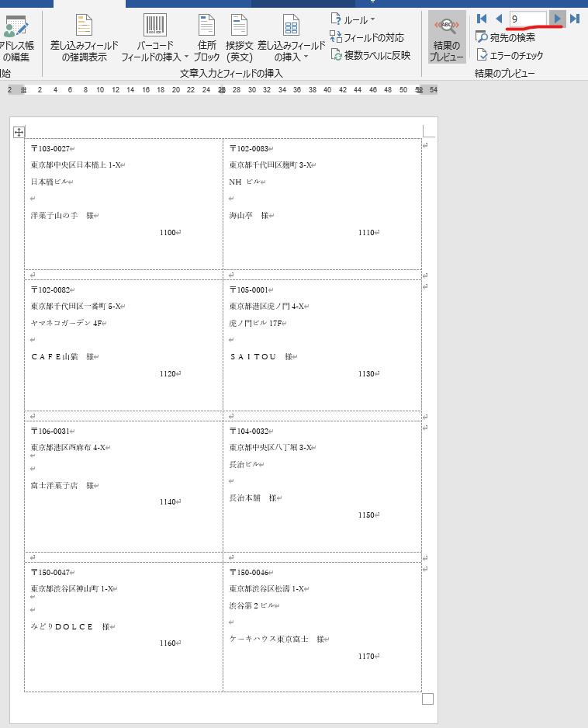Click Check for Errors (エラーのチェック)

coord(510,55)
